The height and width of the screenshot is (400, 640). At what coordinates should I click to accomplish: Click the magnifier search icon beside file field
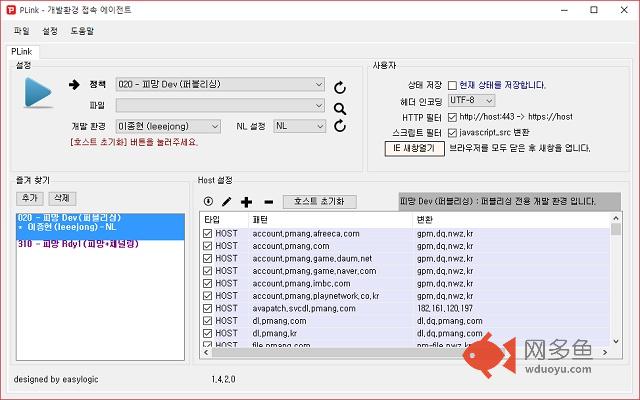coord(340,109)
